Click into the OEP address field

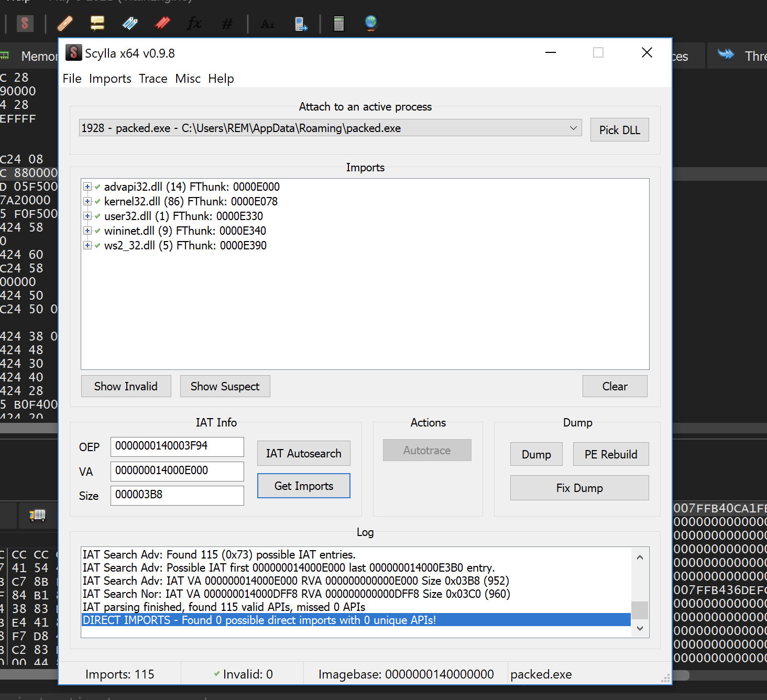[x=177, y=447]
